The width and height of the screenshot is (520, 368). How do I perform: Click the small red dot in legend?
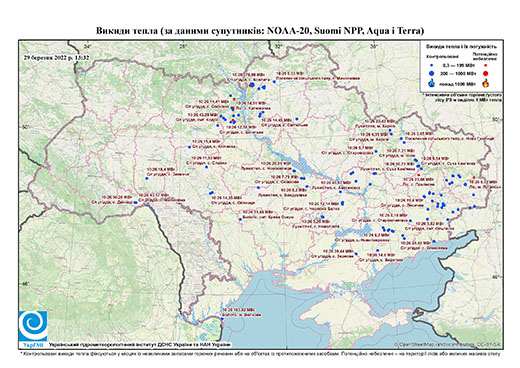click(x=486, y=66)
